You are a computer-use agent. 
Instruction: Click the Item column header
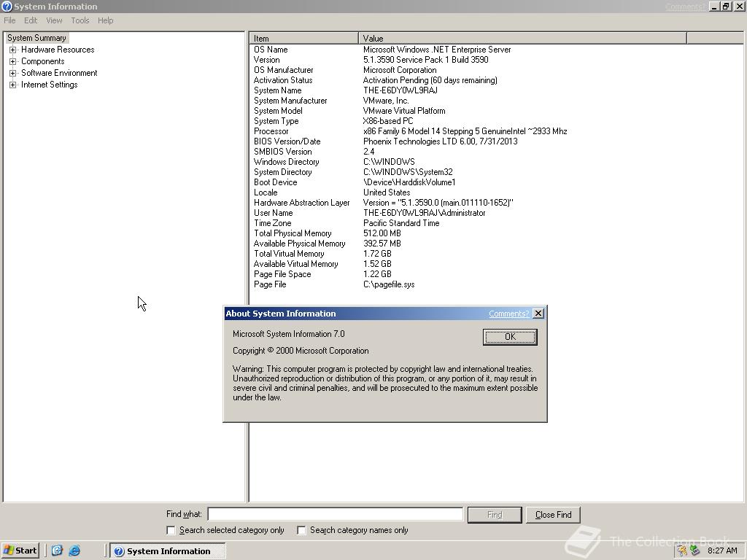point(304,38)
